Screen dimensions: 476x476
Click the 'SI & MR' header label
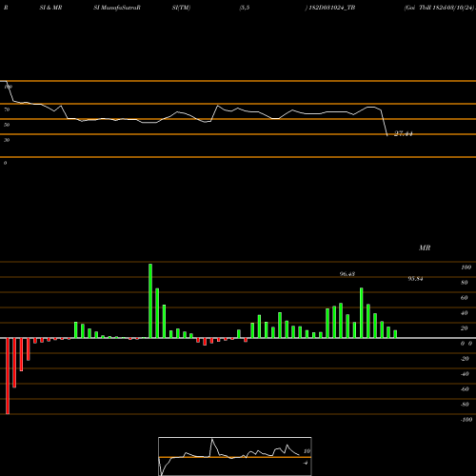pos(50,8)
